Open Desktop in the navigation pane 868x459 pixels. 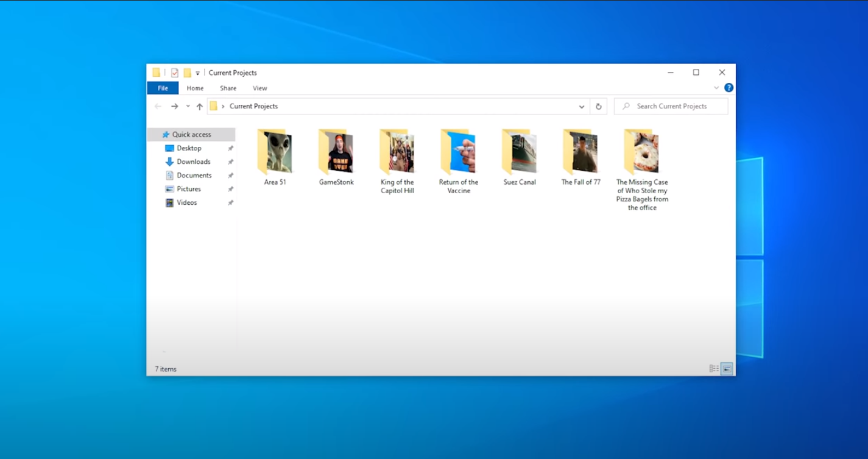pyautogui.click(x=189, y=148)
